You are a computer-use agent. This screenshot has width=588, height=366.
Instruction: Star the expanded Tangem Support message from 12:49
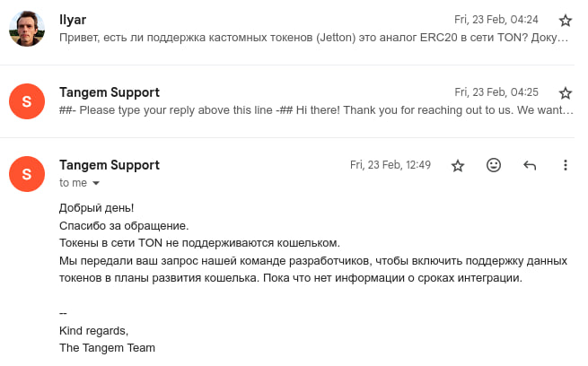[458, 165]
